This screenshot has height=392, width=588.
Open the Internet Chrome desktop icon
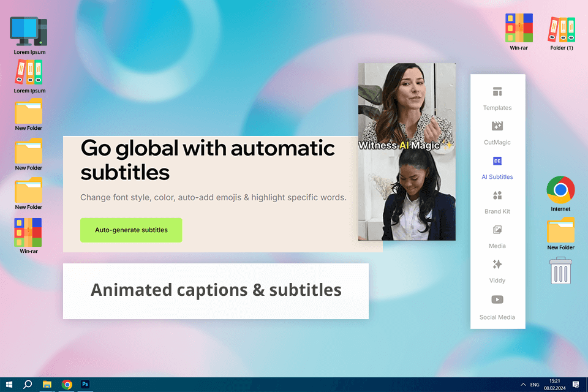pos(560,190)
